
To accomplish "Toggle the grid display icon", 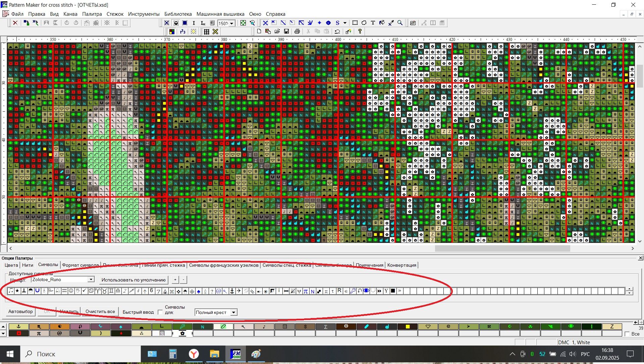I will [x=207, y=32].
